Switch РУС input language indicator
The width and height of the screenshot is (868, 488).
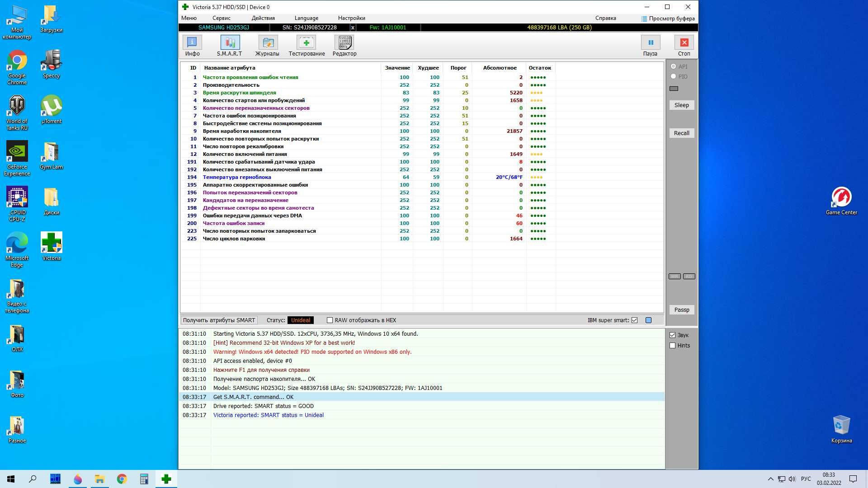click(x=806, y=479)
